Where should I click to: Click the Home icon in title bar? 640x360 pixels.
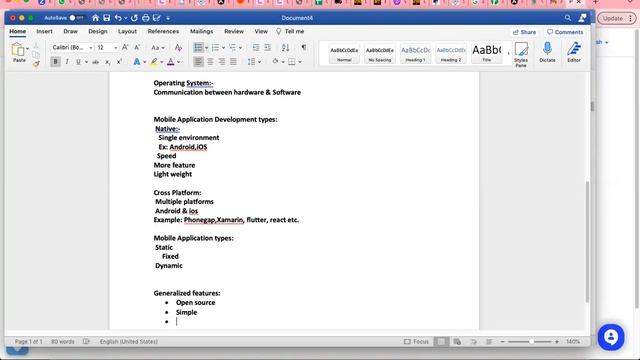tap(96, 18)
